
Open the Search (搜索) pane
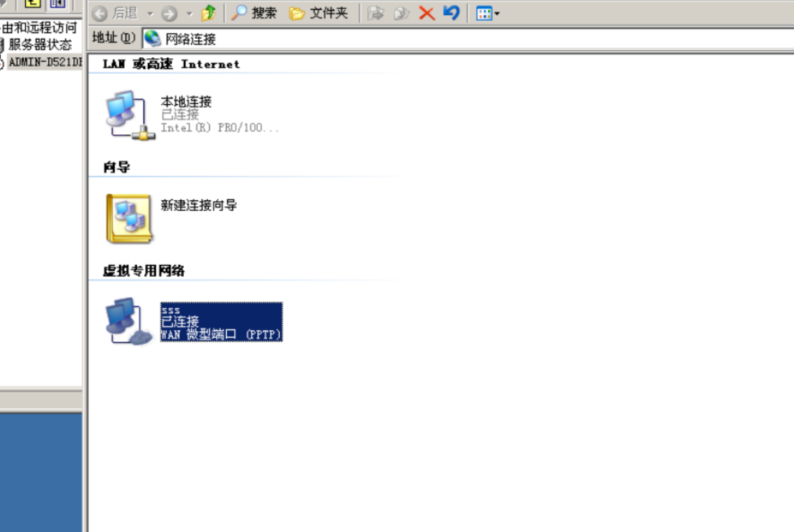[x=254, y=13]
